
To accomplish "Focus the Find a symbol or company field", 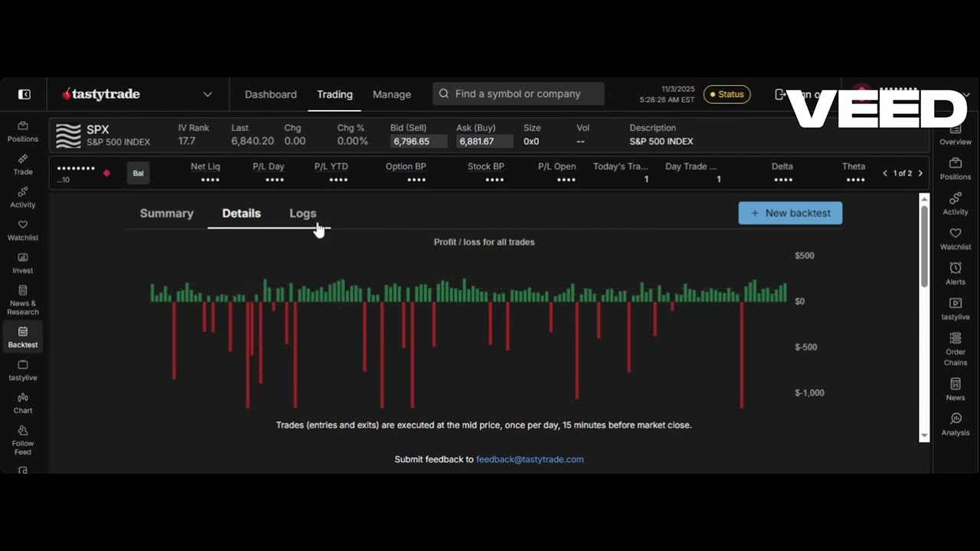I will (x=518, y=93).
